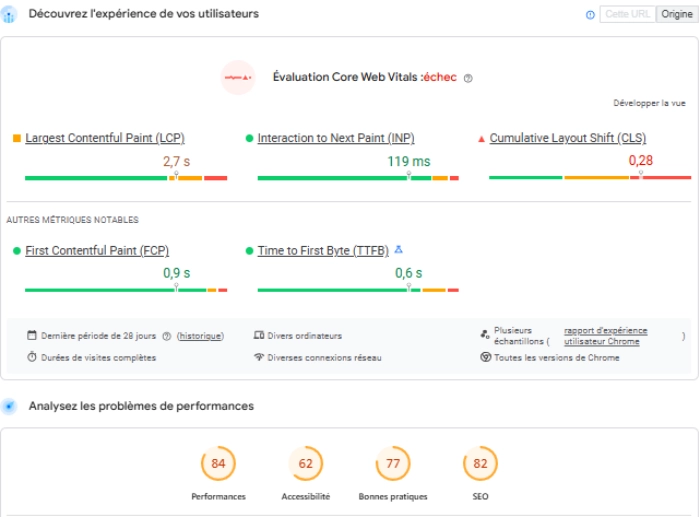
Task: Open the Interaction to Next Paint (INP) link
Action: pos(336,138)
